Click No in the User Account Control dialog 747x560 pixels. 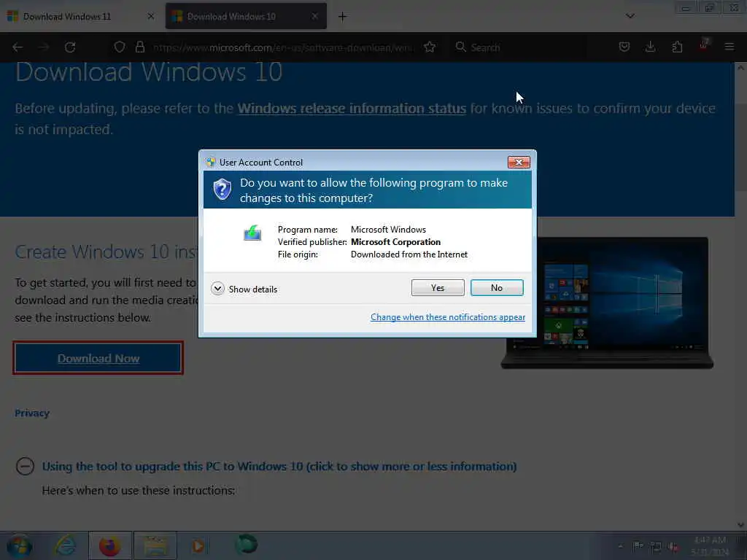tap(496, 287)
